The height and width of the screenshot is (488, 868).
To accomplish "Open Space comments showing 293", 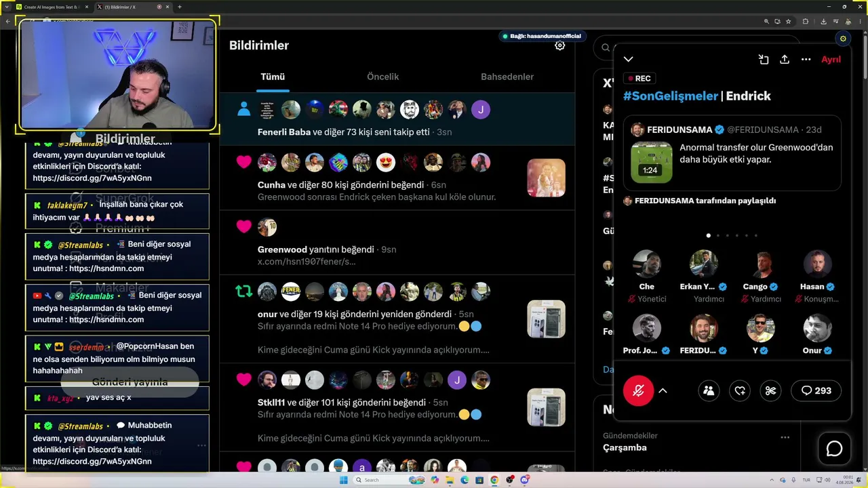I will pos(816,390).
